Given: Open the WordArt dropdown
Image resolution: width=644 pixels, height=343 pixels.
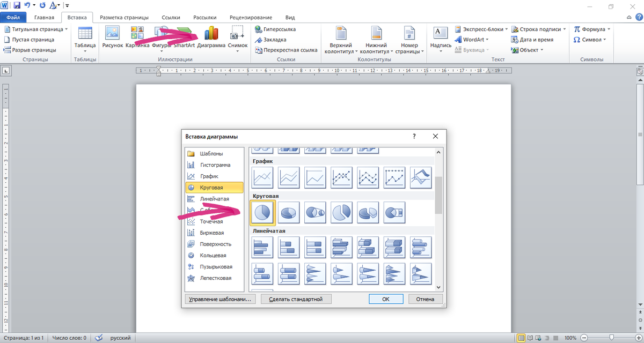Looking at the screenshot, I should pyautogui.click(x=471, y=40).
